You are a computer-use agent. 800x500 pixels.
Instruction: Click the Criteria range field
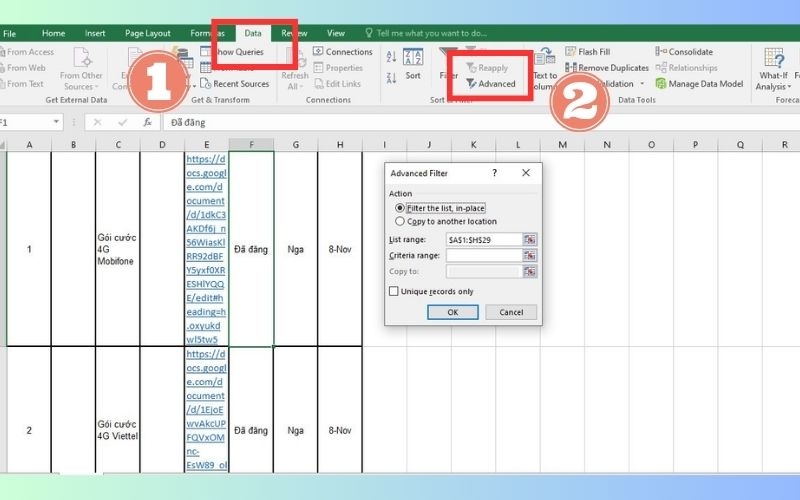coord(484,255)
